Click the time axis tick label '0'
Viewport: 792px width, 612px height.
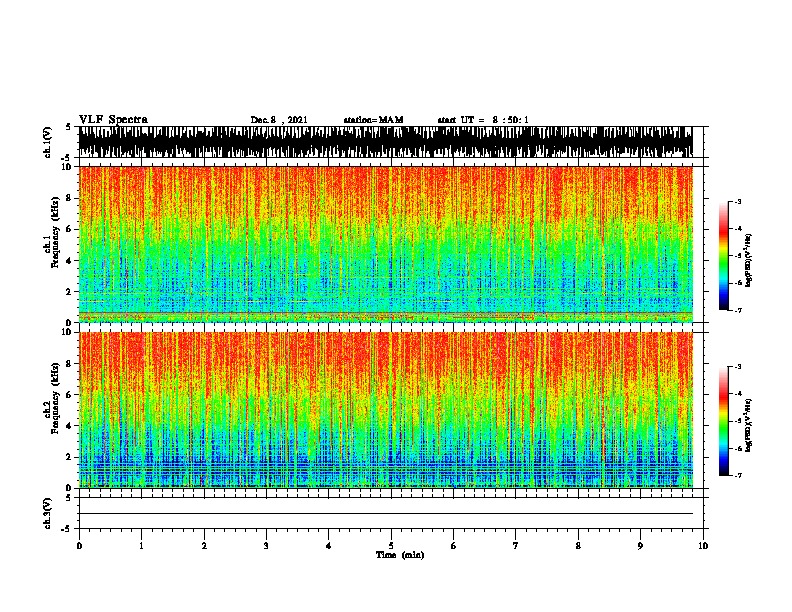(79, 545)
